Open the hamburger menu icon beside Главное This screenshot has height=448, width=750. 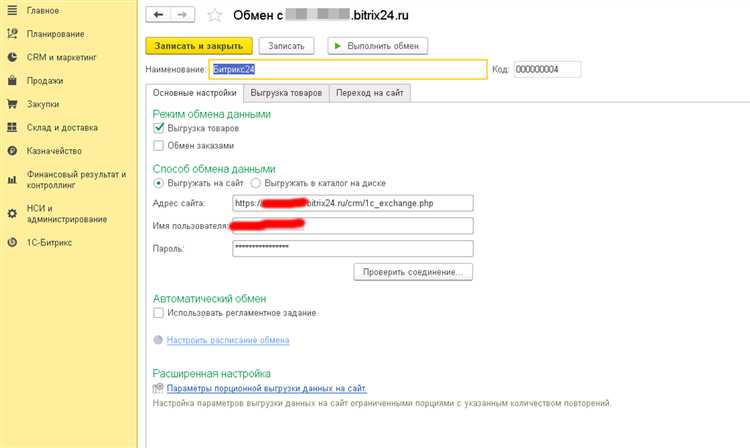click(x=12, y=10)
